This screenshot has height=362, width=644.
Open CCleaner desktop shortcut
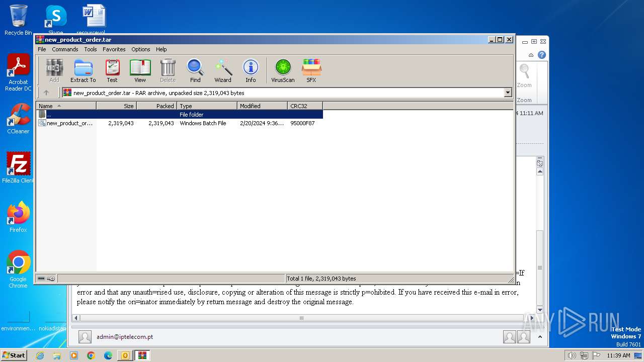click(18, 119)
